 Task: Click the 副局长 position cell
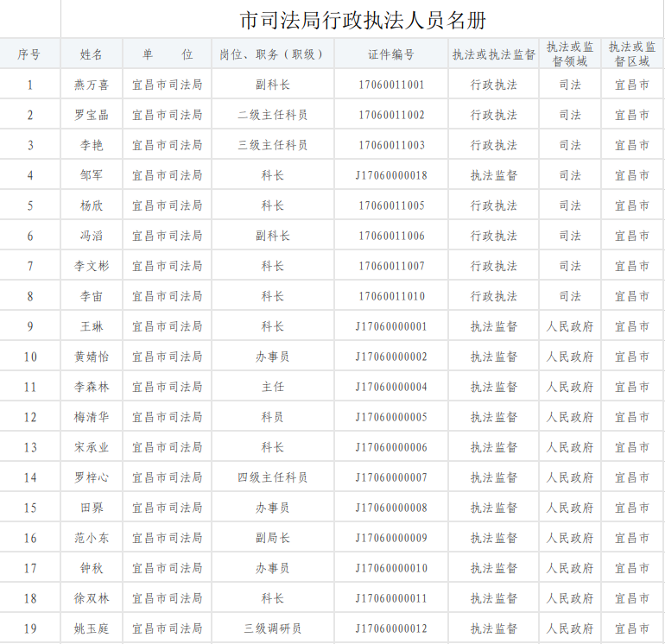click(x=272, y=538)
